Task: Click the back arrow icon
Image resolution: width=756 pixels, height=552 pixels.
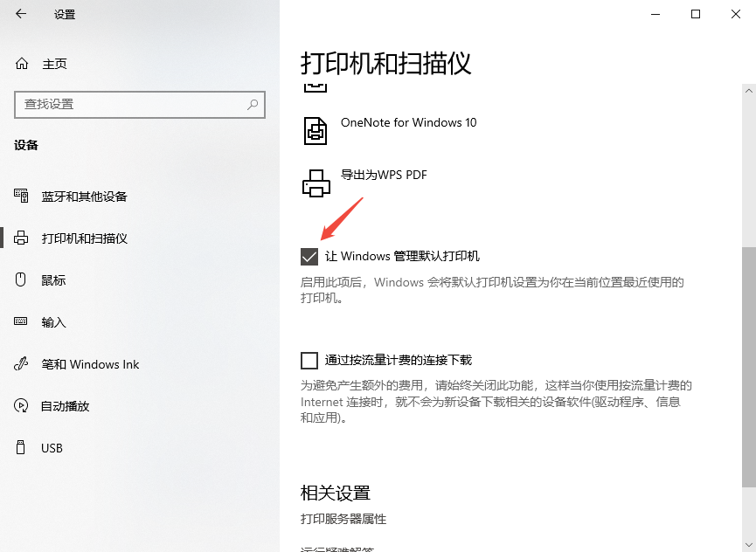Action: [x=19, y=14]
